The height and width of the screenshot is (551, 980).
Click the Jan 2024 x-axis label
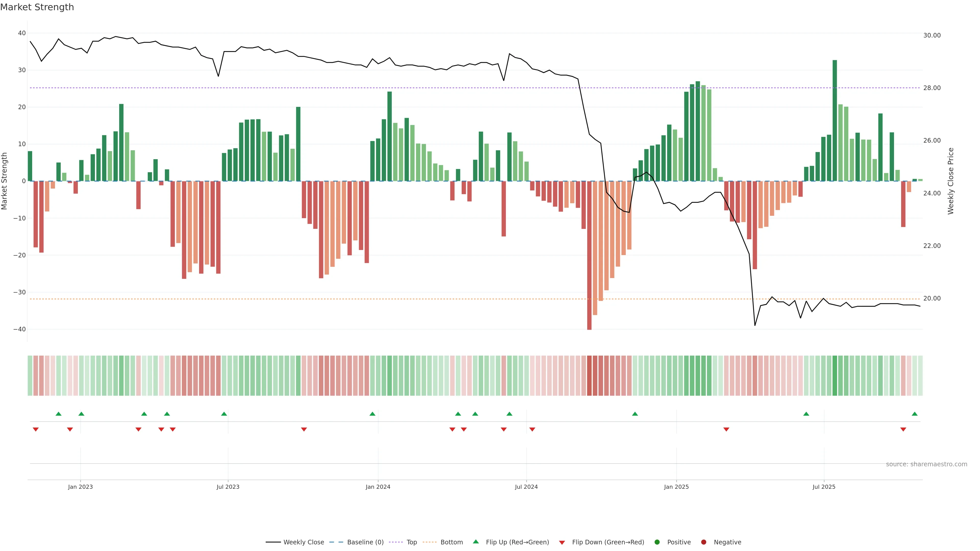pos(378,487)
